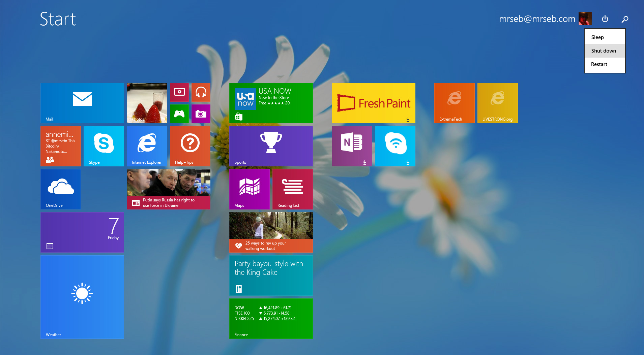This screenshot has height=355, width=644.
Task: Open Help+Tips
Action: tap(190, 146)
